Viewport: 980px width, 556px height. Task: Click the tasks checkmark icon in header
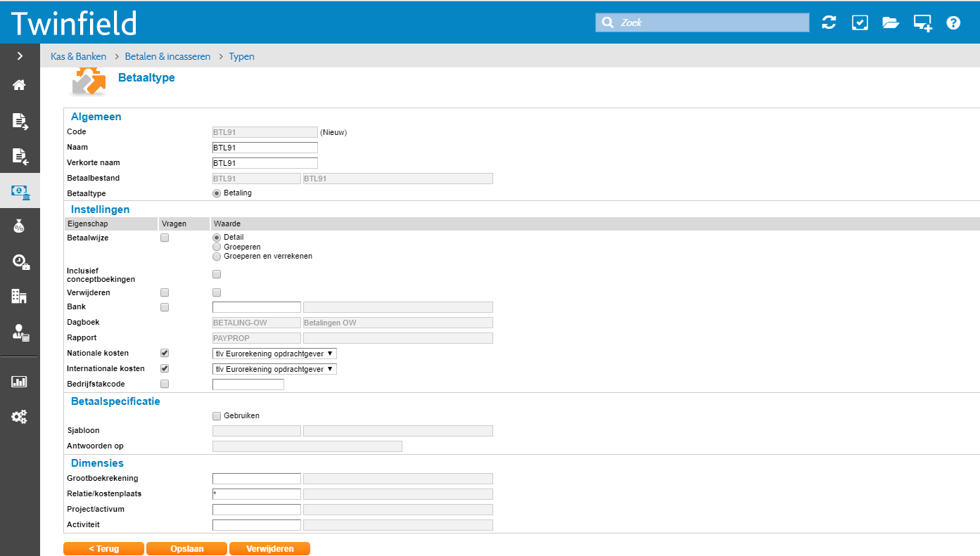(860, 22)
